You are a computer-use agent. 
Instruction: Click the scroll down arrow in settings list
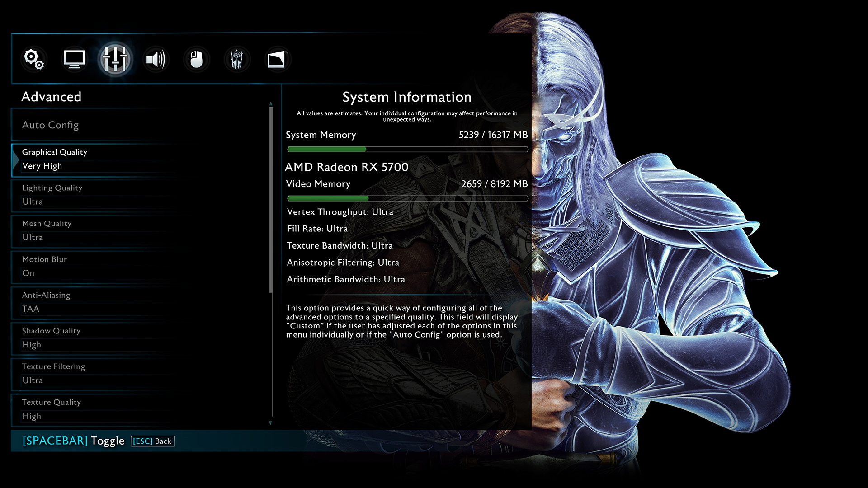270,423
